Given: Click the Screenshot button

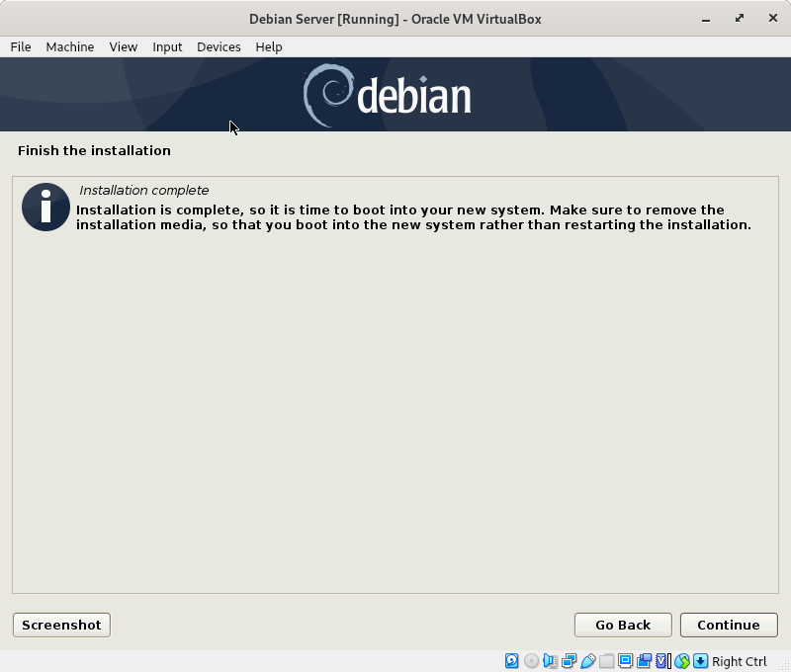Looking at the screenshot, I should pos(61,626).
